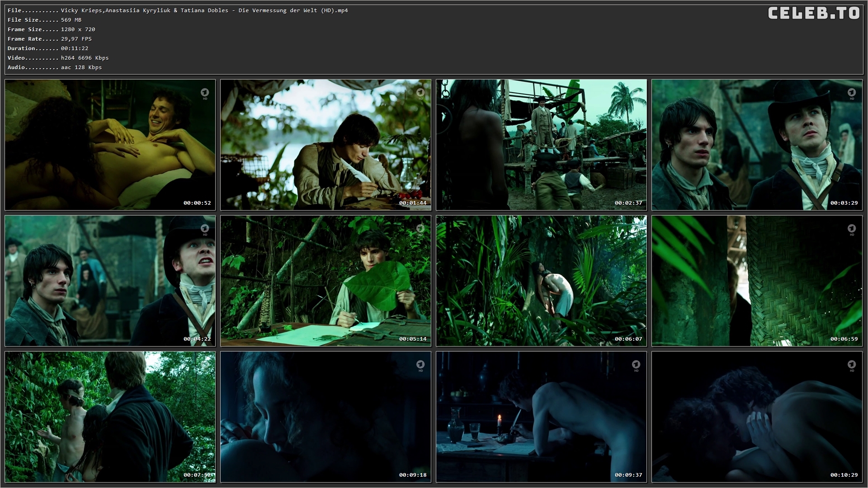Open the thumbnail timestamped 00:09:37
This screenshot has height=488, width=868.
click(541, 417)
